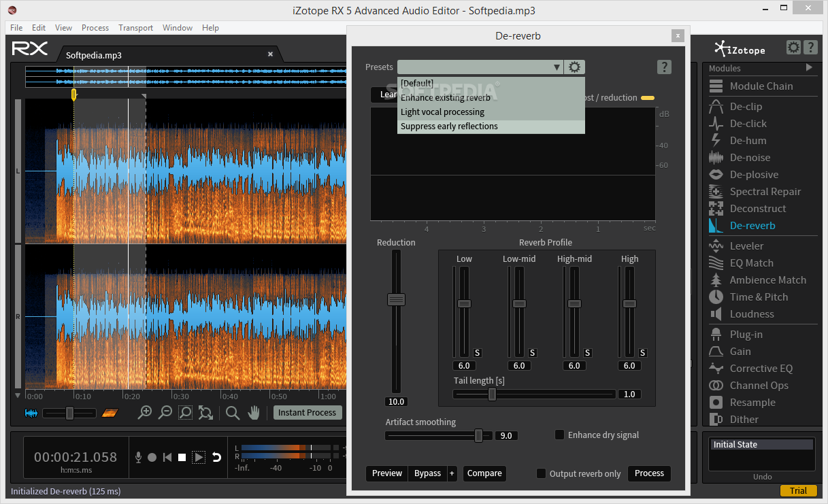Screen dimensions: 828x504
Task: Solo the Low-mid band
Action: click(533, 353)
